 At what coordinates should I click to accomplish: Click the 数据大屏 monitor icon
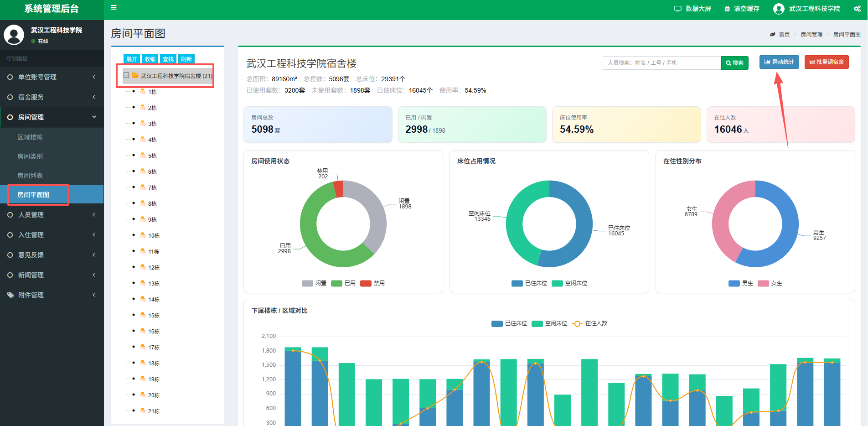click(678, 9)
